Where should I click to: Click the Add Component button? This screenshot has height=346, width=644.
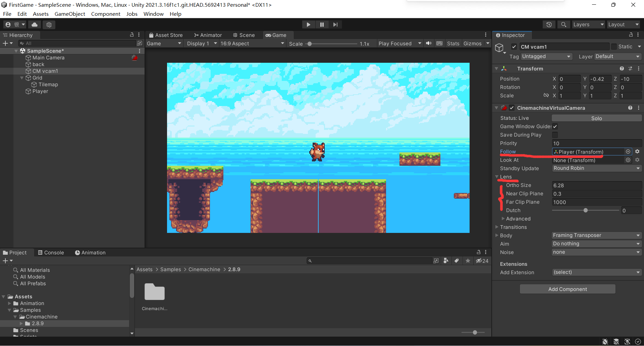coord(568,289)
